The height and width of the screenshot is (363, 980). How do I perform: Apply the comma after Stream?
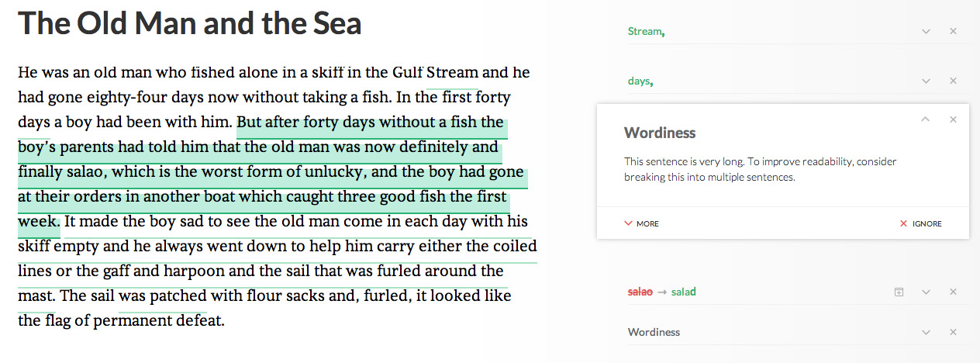pyautogui.click(x=646, y=32)
